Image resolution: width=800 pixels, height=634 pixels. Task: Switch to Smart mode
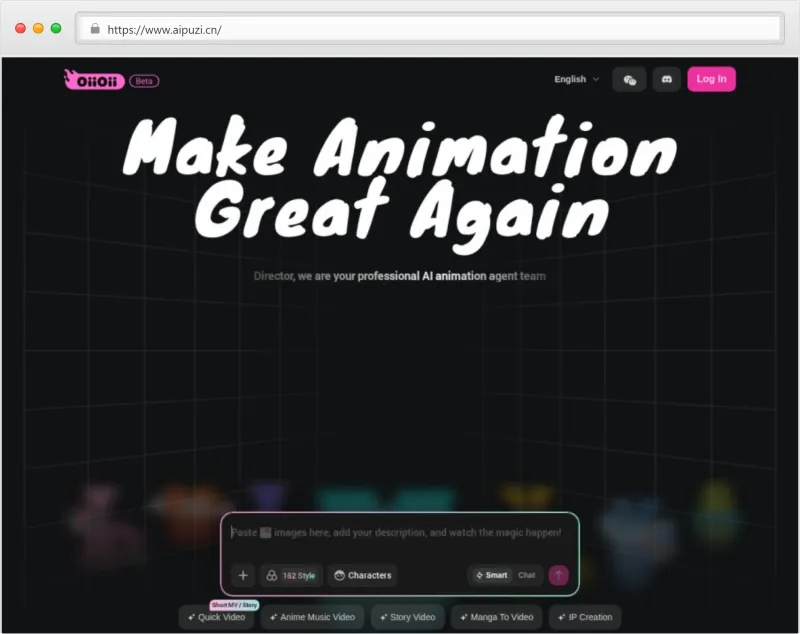(491, 575)
